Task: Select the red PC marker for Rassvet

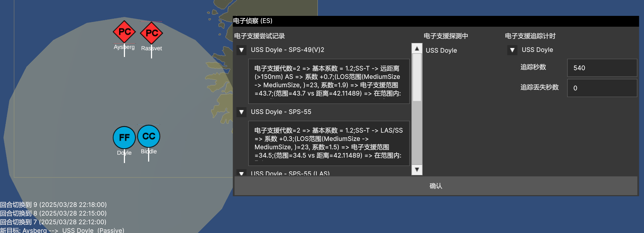Action: coord(152,33)
